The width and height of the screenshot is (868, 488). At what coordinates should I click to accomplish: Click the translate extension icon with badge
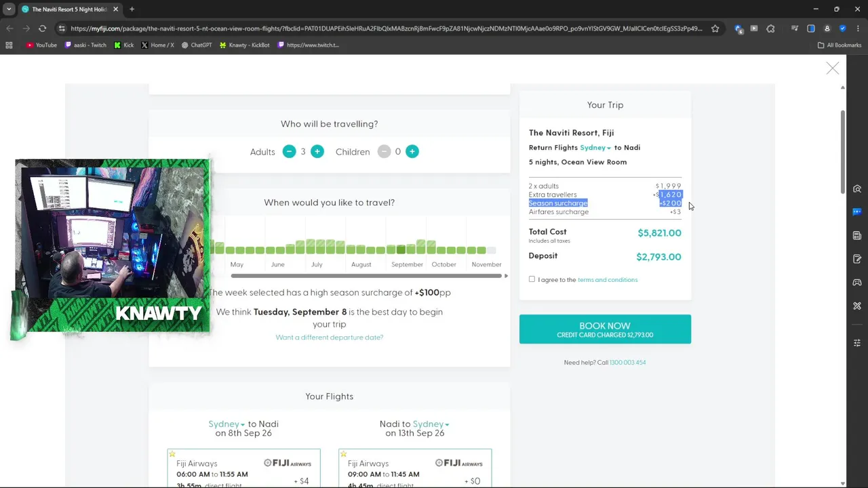tap(738, 28)
